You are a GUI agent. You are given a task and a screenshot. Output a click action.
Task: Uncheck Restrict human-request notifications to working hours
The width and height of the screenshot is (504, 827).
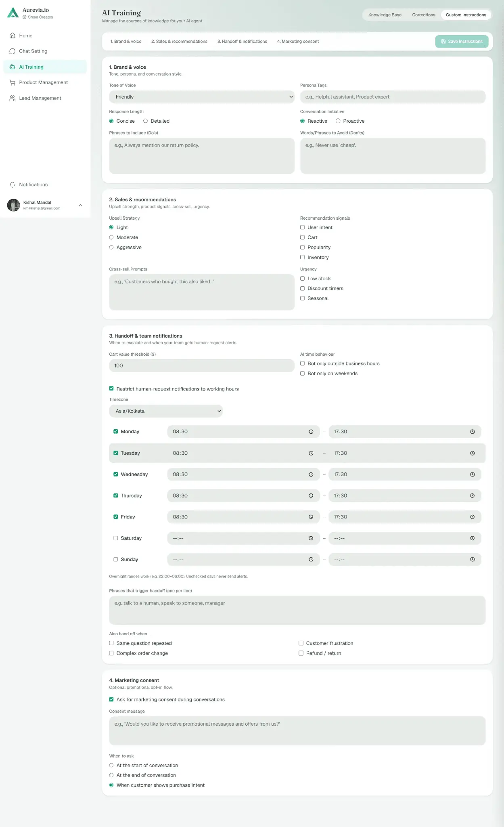pos(111,388)
